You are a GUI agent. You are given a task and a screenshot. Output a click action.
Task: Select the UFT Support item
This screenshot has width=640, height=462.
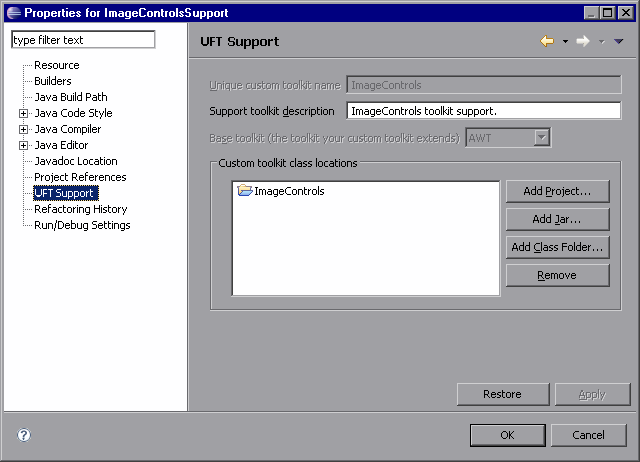click(x=66, y=193)
